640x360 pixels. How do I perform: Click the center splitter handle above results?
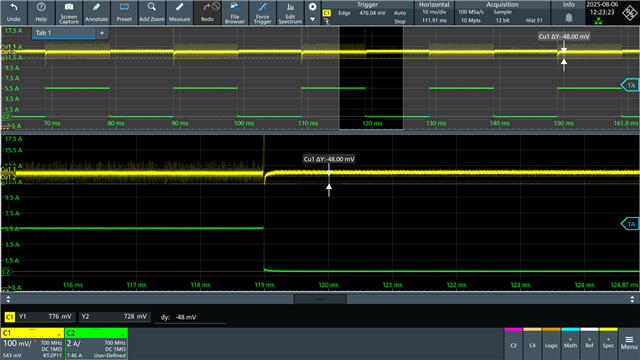pyautogui.click(x=320, y=299)
